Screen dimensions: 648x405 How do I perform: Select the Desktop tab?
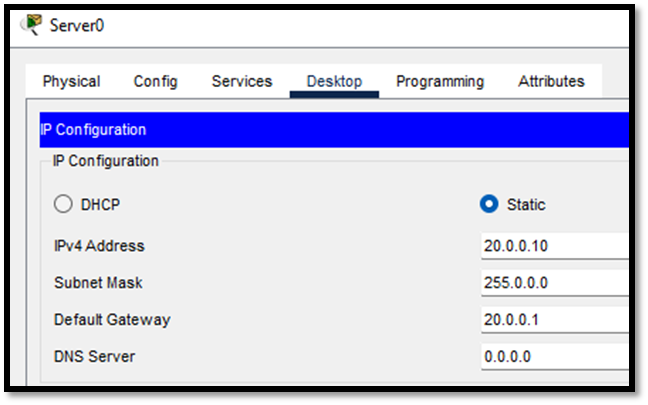coord(334,81)
